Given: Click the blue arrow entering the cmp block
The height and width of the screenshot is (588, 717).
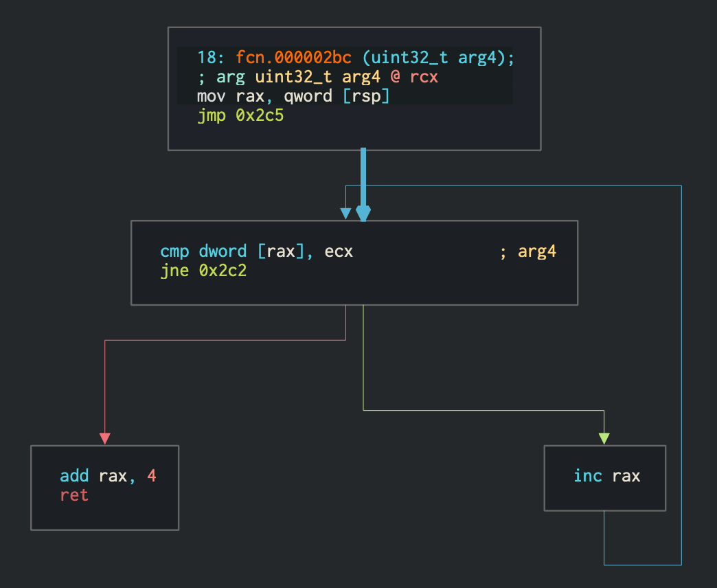Looking at the screenshot, I should click(x=345, y=213).
